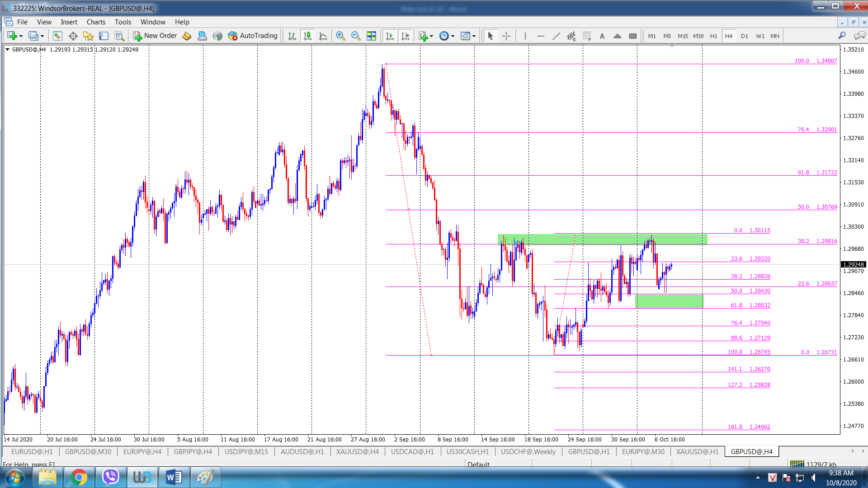Expand the Profiles dropdown arrow
The height and width of the screenshot is (488, 868).
[42, 36]
